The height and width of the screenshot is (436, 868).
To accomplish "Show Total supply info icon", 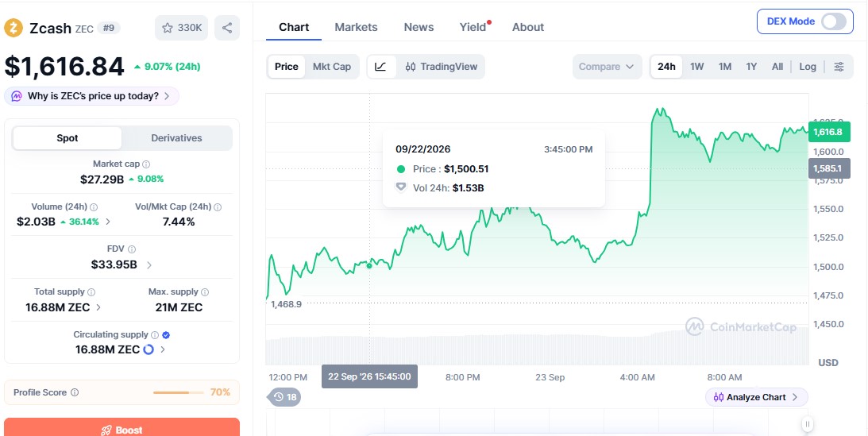I will [x=91, y=292].
